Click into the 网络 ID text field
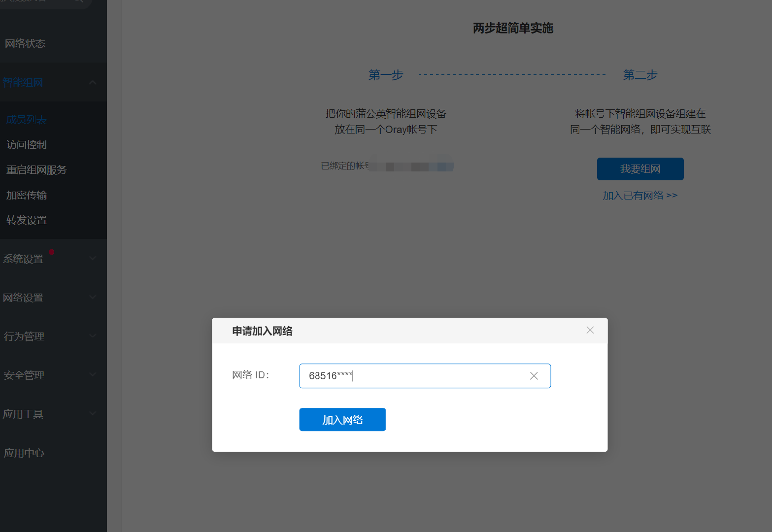Image resolution: width=772 pixels, height=532 pixels. [x=425, y=376]
